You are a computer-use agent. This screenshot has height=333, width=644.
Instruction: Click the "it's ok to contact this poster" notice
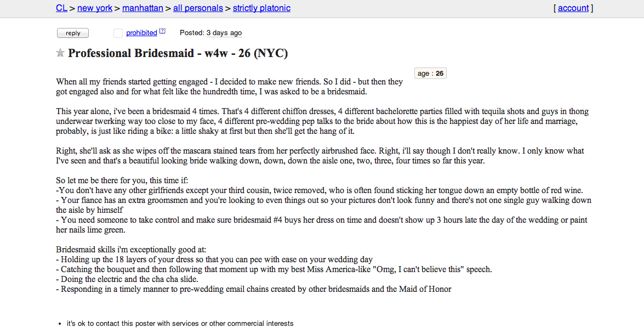click(x=180, y=324)
